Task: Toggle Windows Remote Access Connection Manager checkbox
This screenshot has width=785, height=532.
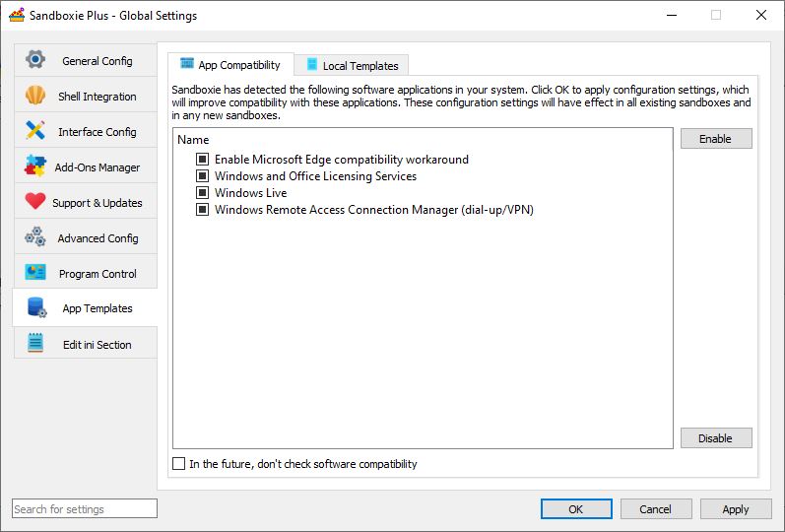Action: [x=202, y=210]
